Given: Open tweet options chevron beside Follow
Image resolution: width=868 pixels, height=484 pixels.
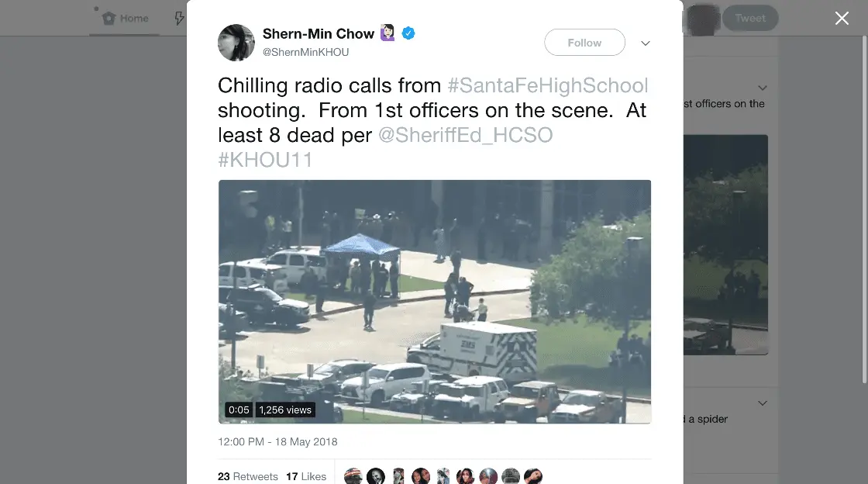Looking at the screenshot, I should coord(646,43).
